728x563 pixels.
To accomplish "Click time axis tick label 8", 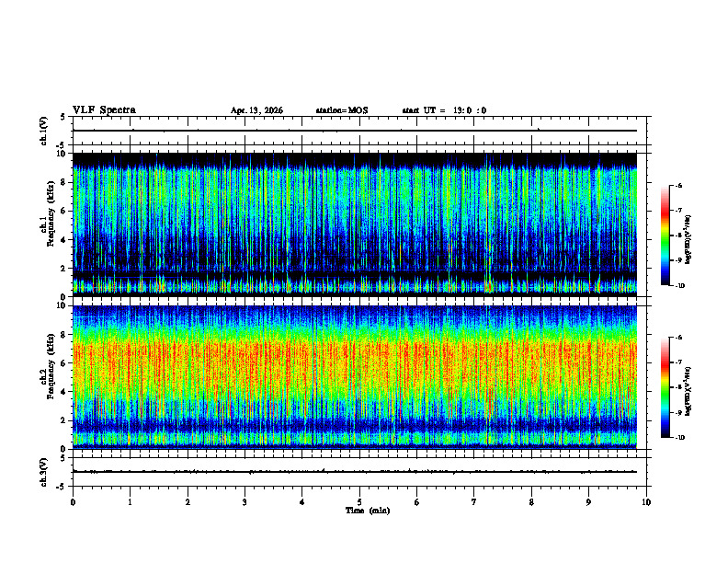I will click(531, 502).
